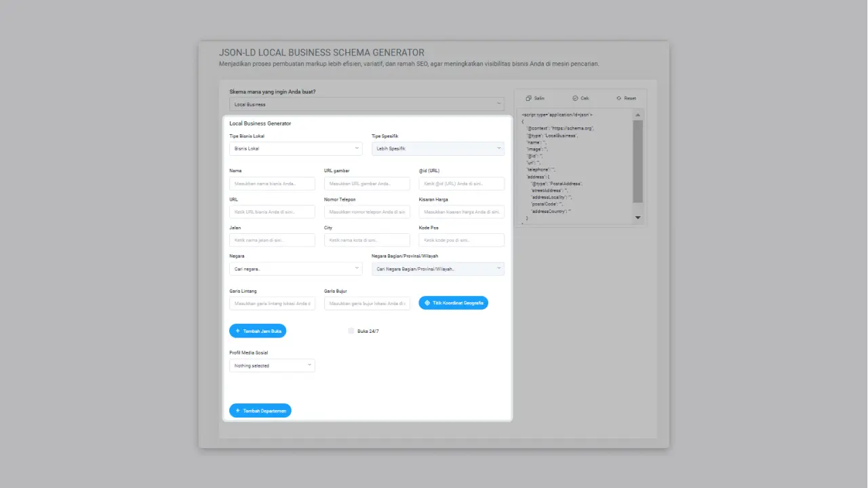Click the refresh icon beside Reset
868x488 pixels.
click(618, 98)
